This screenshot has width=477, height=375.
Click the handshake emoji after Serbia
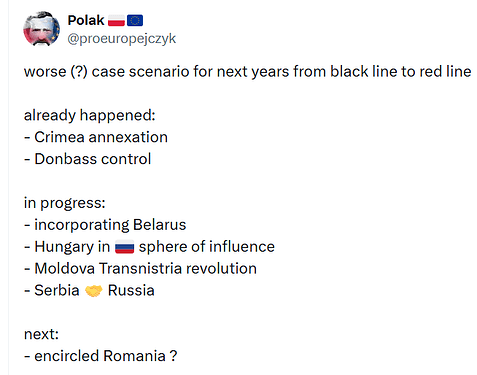point(94,291)
